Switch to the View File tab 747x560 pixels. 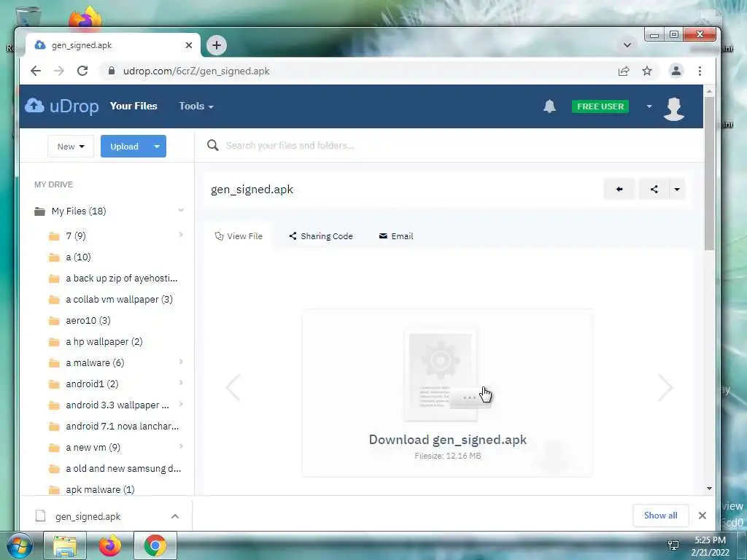click(x=239, y=236)
